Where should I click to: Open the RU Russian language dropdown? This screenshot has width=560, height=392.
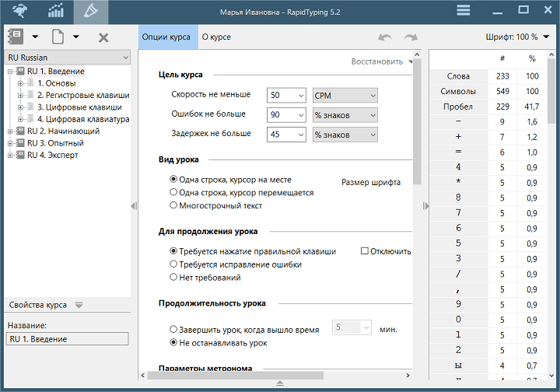click(x=68, y=58)
